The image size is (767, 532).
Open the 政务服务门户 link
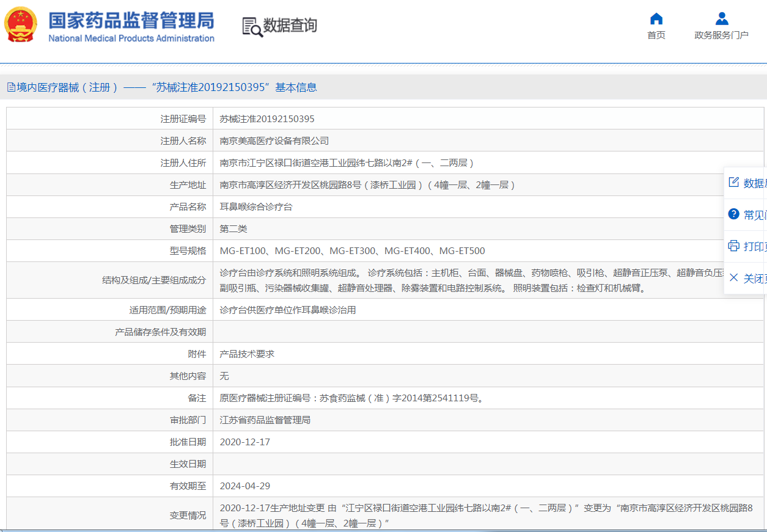pos(721,35)
